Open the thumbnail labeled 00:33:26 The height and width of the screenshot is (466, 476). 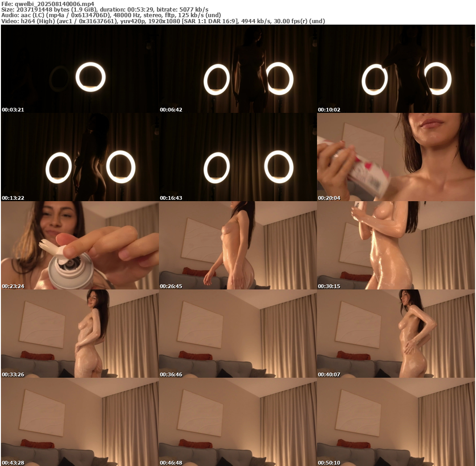pos(80,334)
